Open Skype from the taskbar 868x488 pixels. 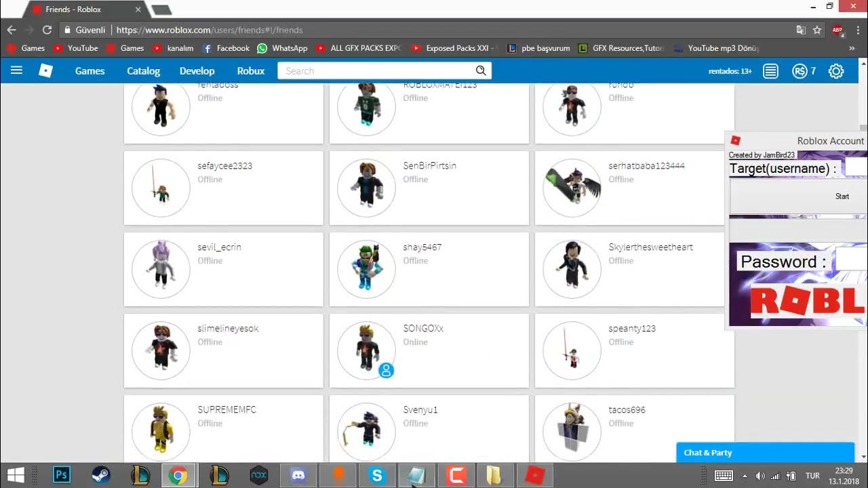[x=376, y=475]
